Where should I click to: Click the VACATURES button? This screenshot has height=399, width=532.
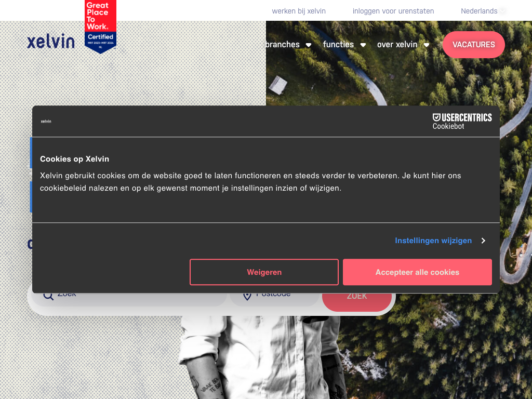[474, 45]
